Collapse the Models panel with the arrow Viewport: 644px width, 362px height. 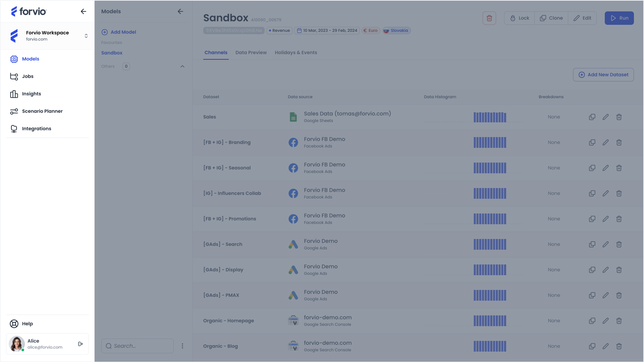(x=180, y=11)
